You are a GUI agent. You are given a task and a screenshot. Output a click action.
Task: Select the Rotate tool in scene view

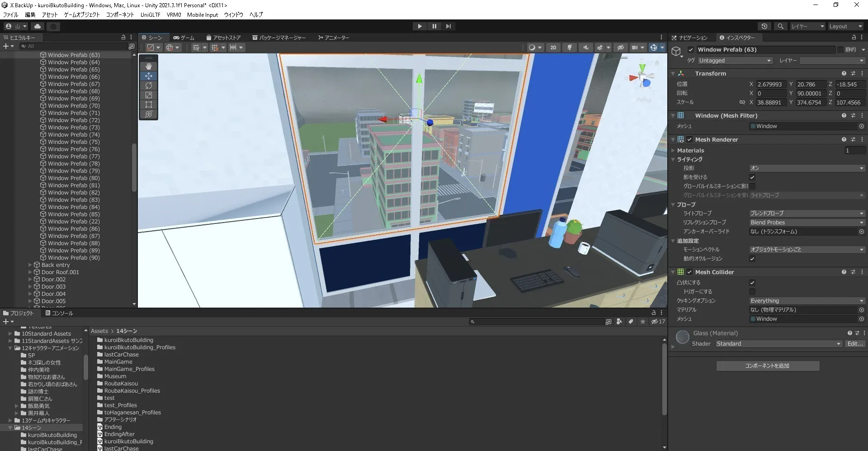pos(148,85)
